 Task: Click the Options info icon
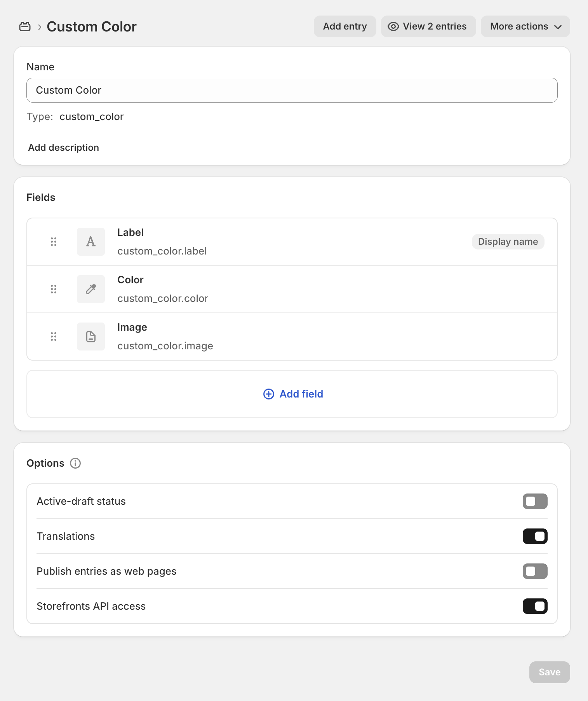[75, 463]
